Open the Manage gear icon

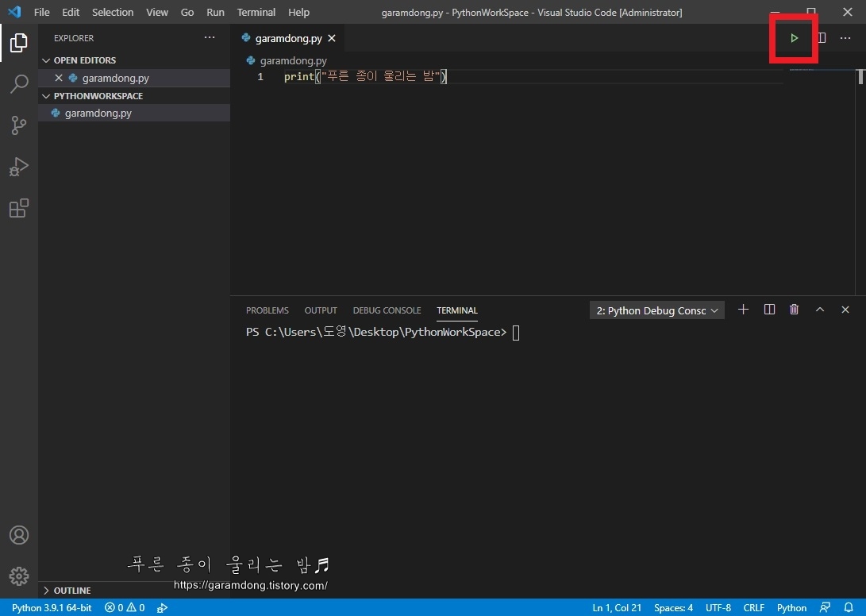19,576
